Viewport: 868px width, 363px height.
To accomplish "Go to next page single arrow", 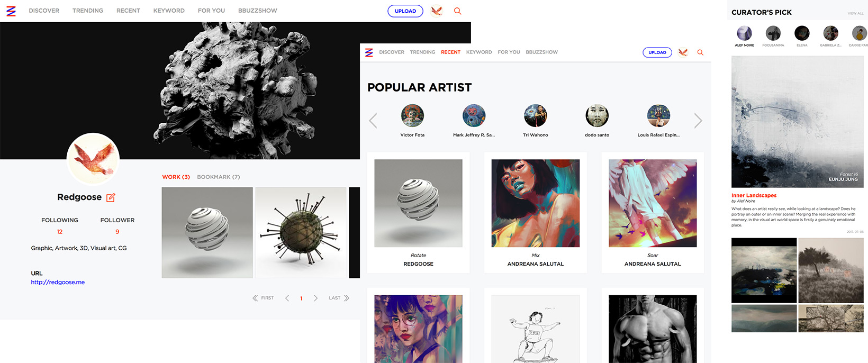I will click(316, 298).
